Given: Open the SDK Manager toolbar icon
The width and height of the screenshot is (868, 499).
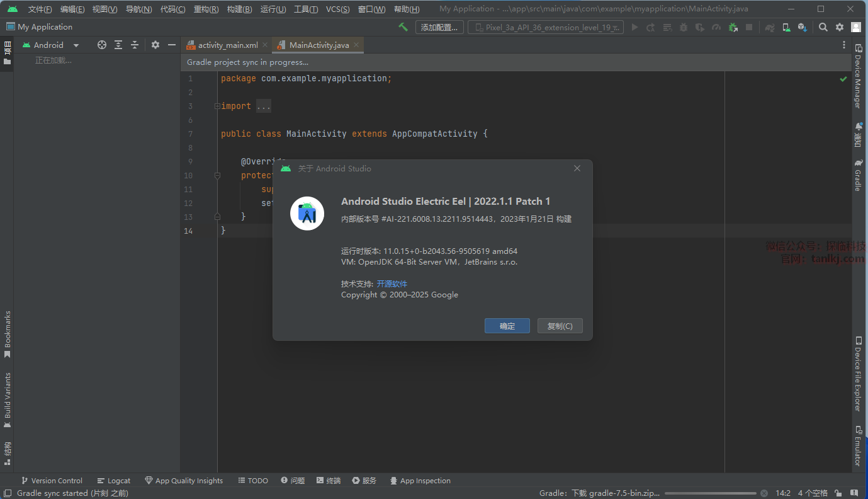Looking at the screenshot, I should pyautogui.click(x=802, y=27).
